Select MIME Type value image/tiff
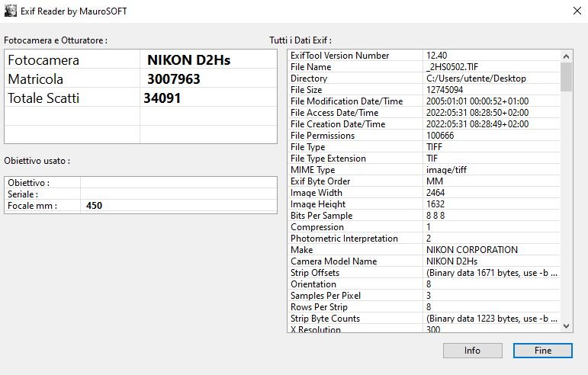 click(446, 170)
